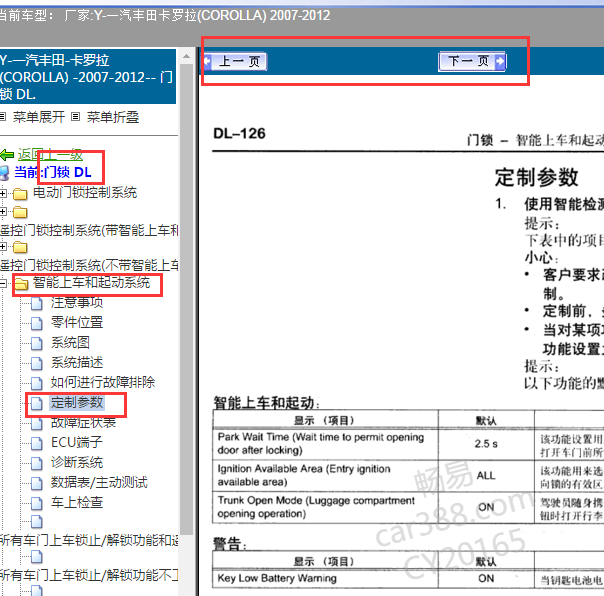The image size is (604, 596).
Task: Open the 数据表/主动测试 document
Action: coord(99,482)
